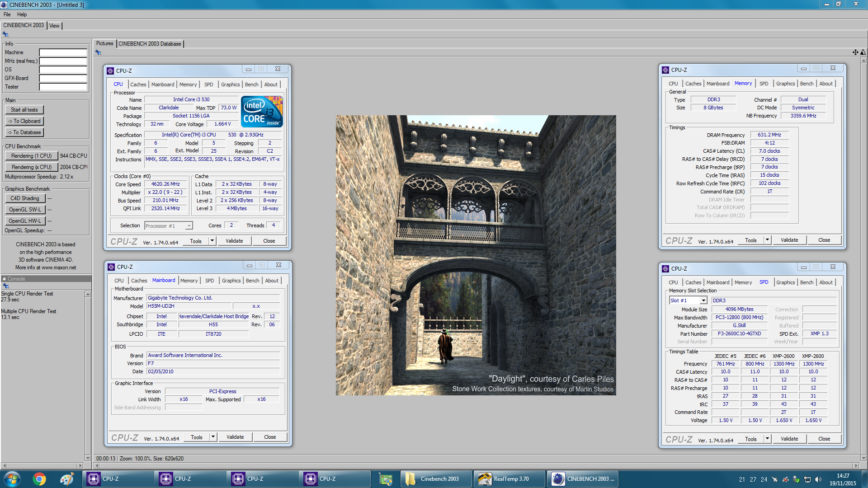Click into the Machine input field
Viewport: 868px width, 488px height.
(63, 52)
